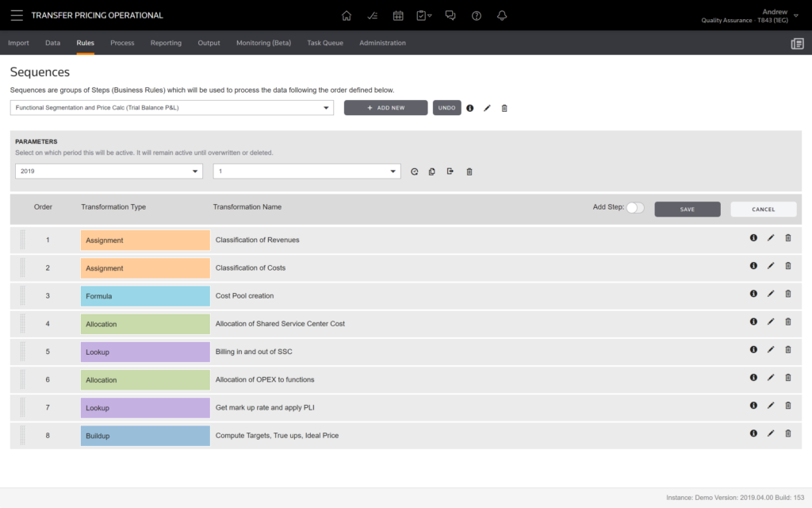Delete the selected sequence with trash icon

504,108
